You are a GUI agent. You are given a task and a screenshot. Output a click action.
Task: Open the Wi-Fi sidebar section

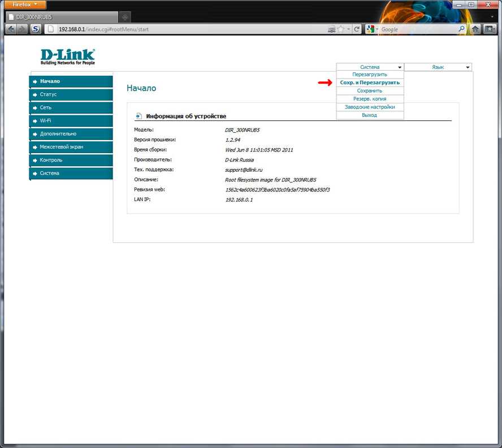pos(71,121)
